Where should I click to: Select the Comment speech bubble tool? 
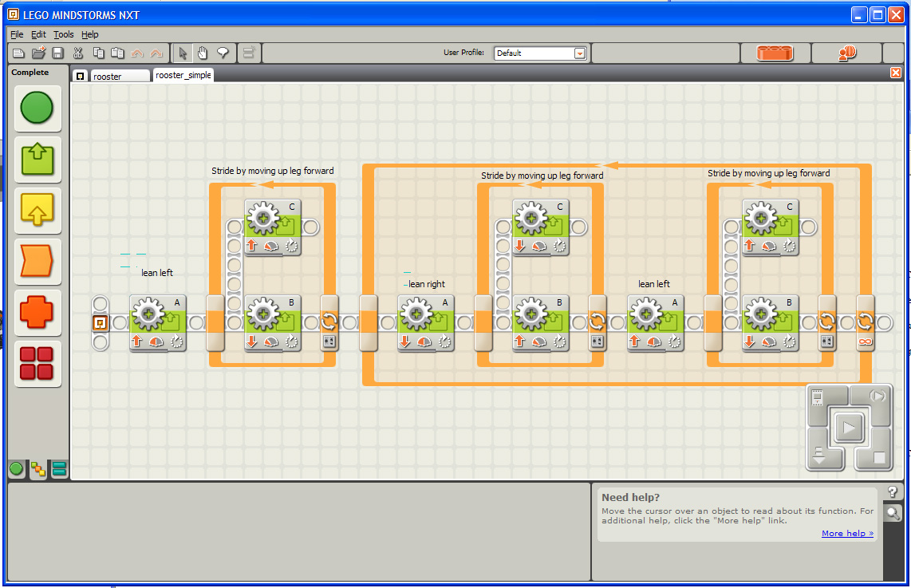(223, 53)
